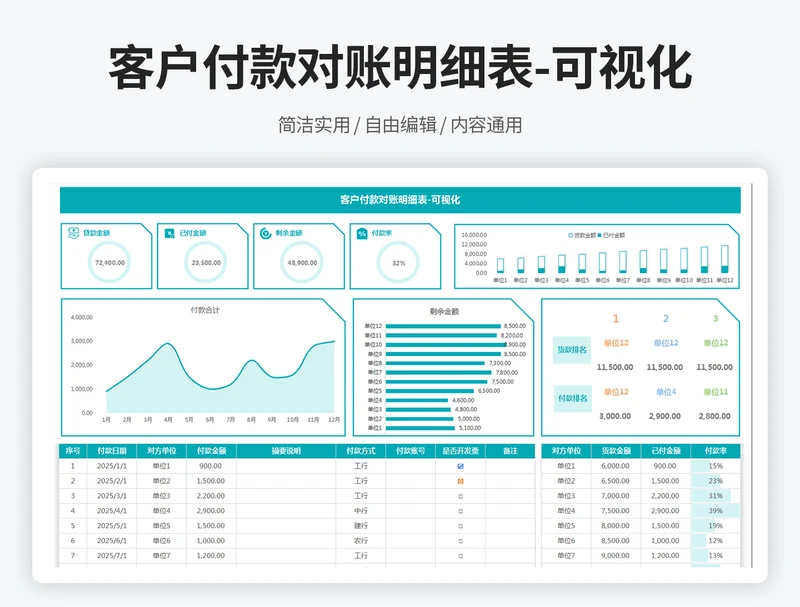Click the 32% payment rate ring

tap(398, 263)
